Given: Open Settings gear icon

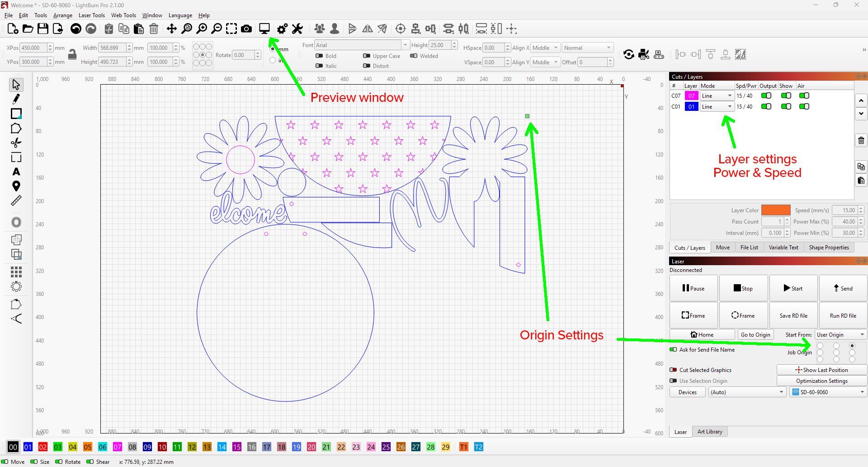Looking at the screenshot, I should pyautogui.click(x=282, y=29).
